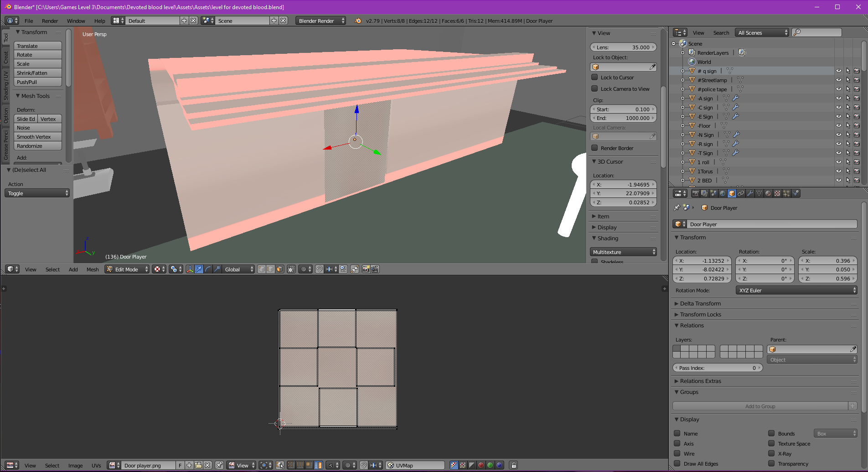Open the Render properties tab (camera icon)
Image resolution: width=868 pixels, height=472 pixels.
pos(695,193)
